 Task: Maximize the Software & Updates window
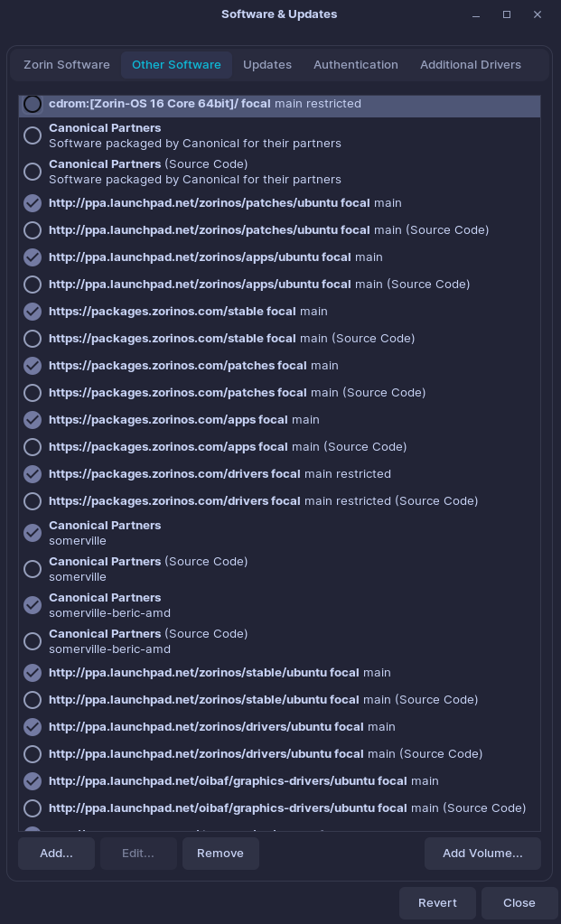[x=507, y=14]
